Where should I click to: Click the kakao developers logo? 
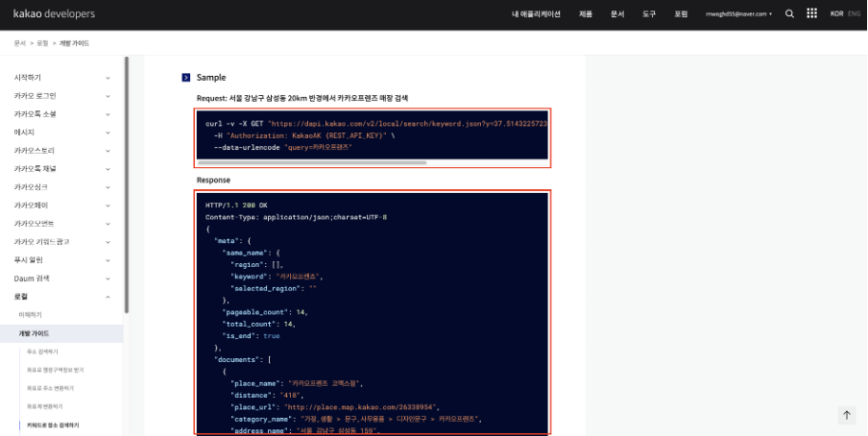(54, 13)
